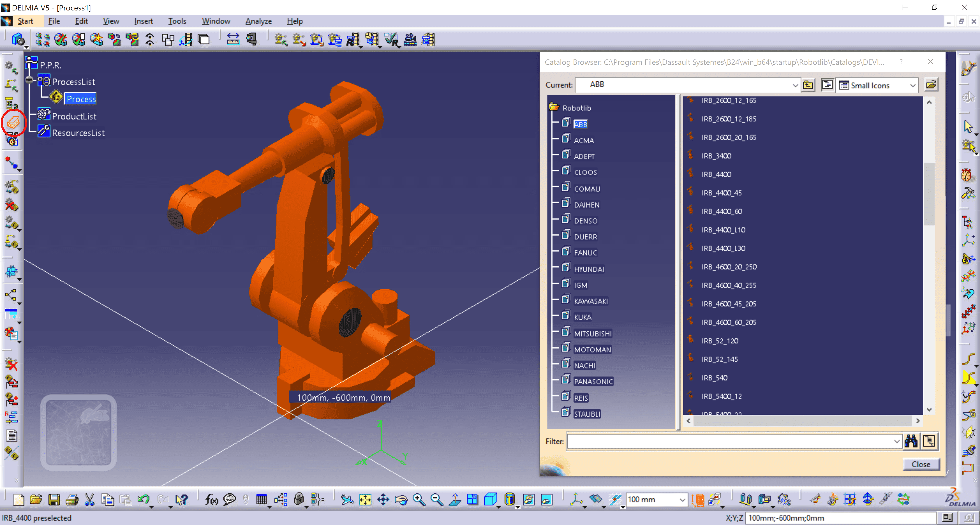Click the Measure Between icon in top toolbar
The height and width of the screenshot is (525, 980).
(x=233, y=40)
